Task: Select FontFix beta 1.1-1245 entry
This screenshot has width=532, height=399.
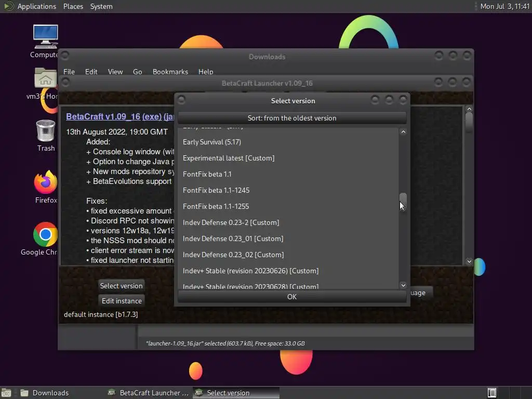Action: pos(288,190)
